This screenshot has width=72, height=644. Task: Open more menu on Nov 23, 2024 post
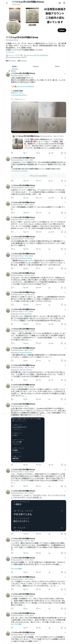coord(65,329)
